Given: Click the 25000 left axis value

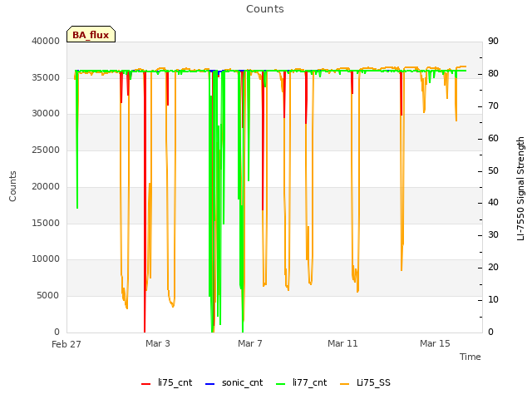Looking at the screenshot, I should pyautogui.click(x=46, y=150).
